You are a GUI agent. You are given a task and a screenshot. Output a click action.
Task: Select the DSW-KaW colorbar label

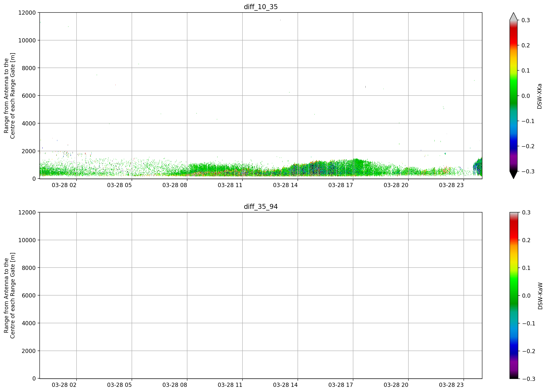pyautogui.click(x=540, y=296)
